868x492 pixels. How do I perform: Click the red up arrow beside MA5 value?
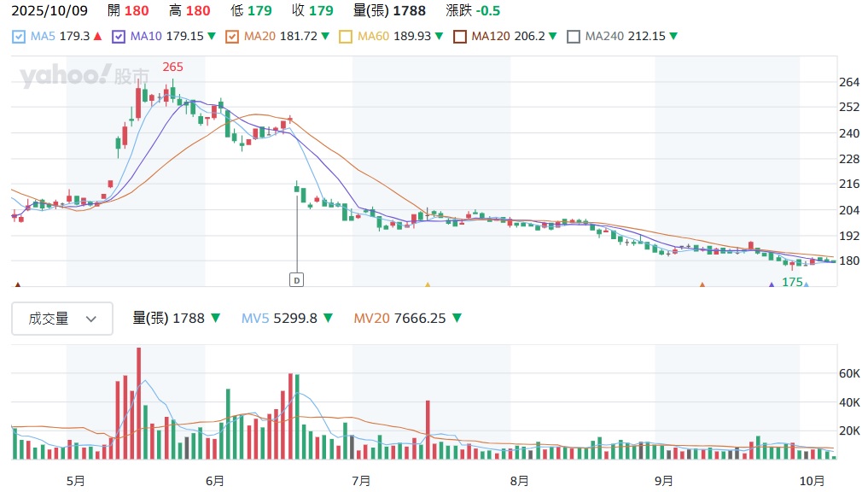tap(97, 37)
